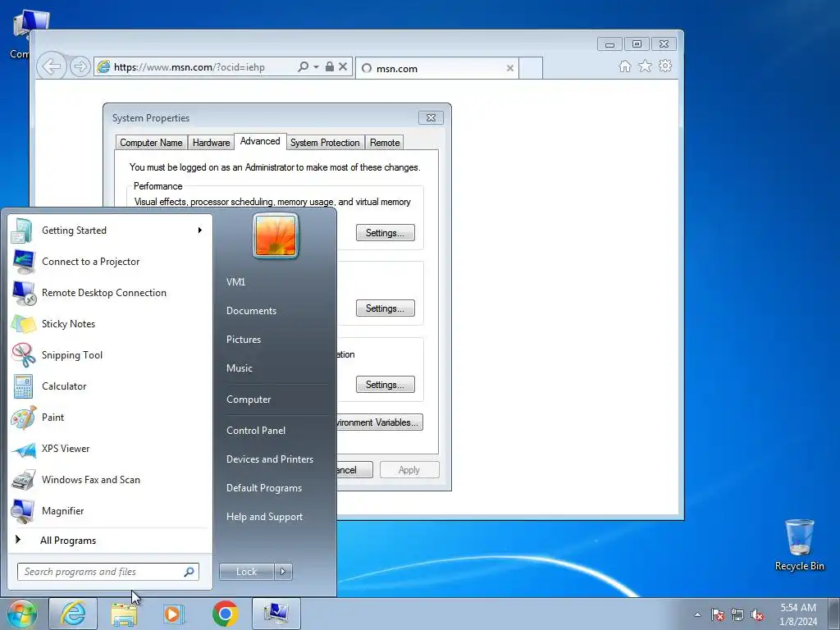Switch to the Remote tab
Viewport: 840px width, 630px height.
[385, 143]
